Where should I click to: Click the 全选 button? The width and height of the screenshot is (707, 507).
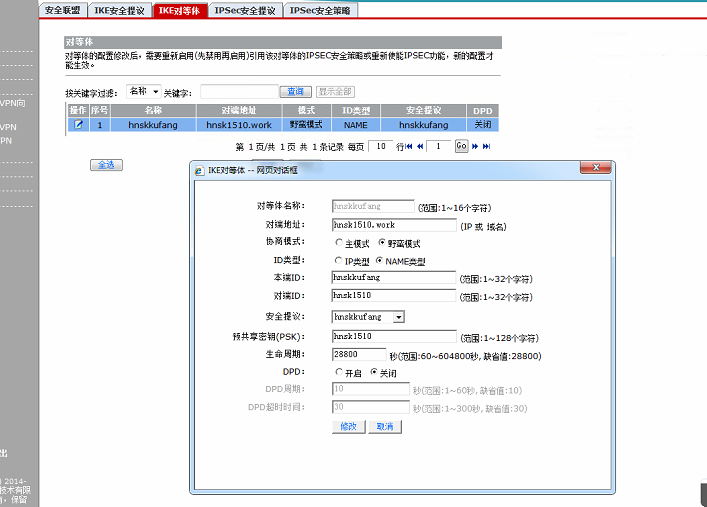pyautogui.click(x=106, y=165)
